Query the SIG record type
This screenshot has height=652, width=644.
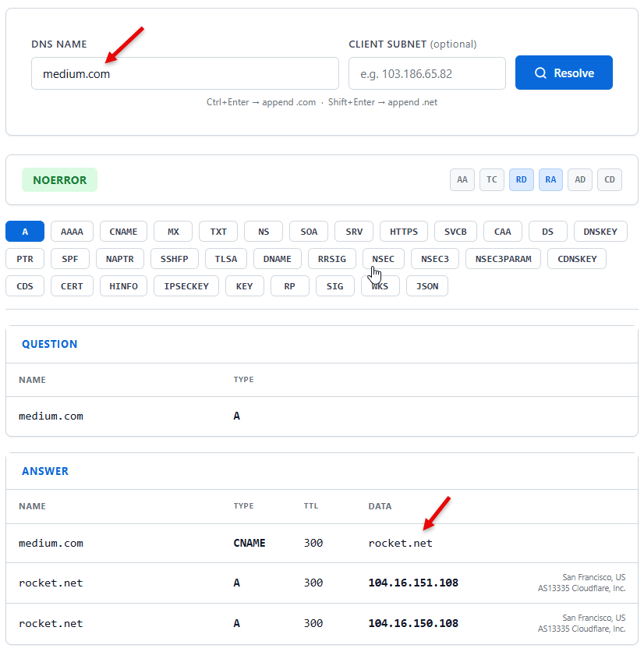pyautogui.click(x=335, y=286)
